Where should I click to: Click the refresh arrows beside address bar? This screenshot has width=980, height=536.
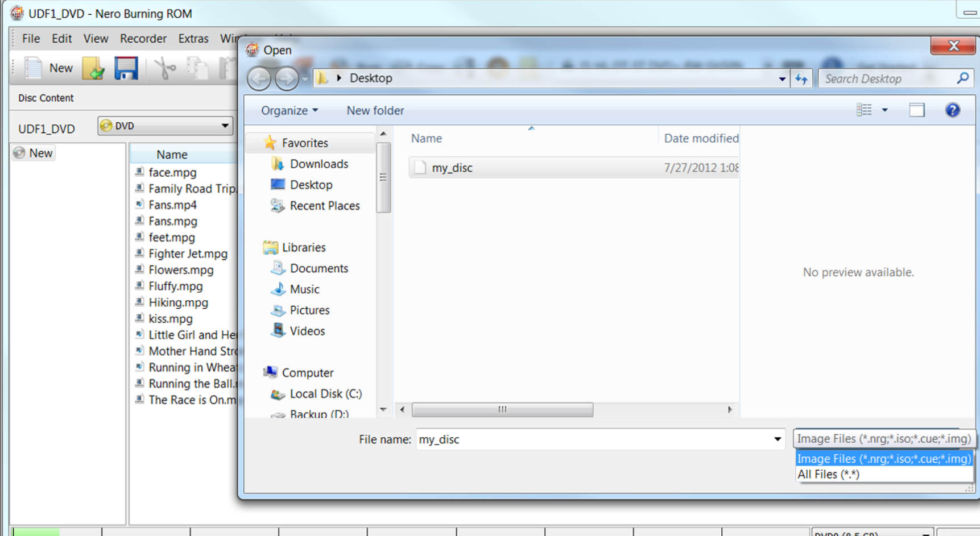tap(801, 78)
